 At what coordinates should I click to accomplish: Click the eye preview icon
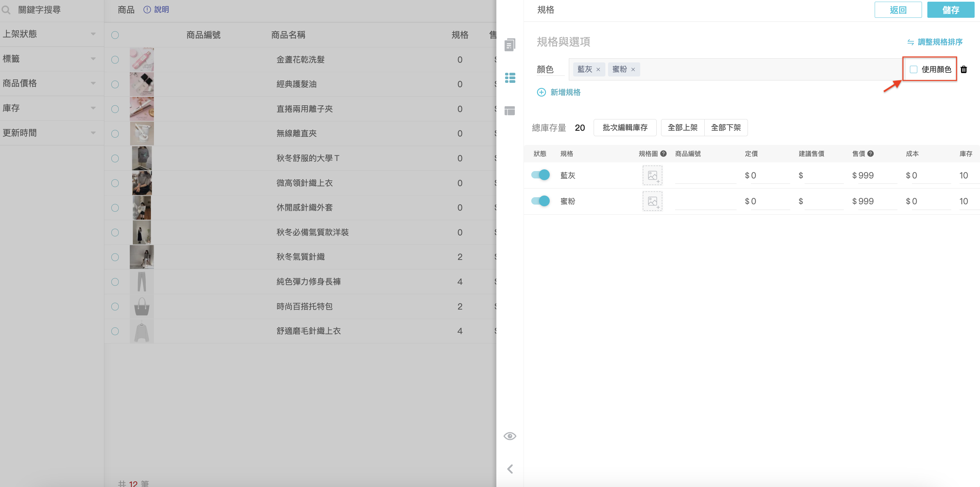(510, 436)
